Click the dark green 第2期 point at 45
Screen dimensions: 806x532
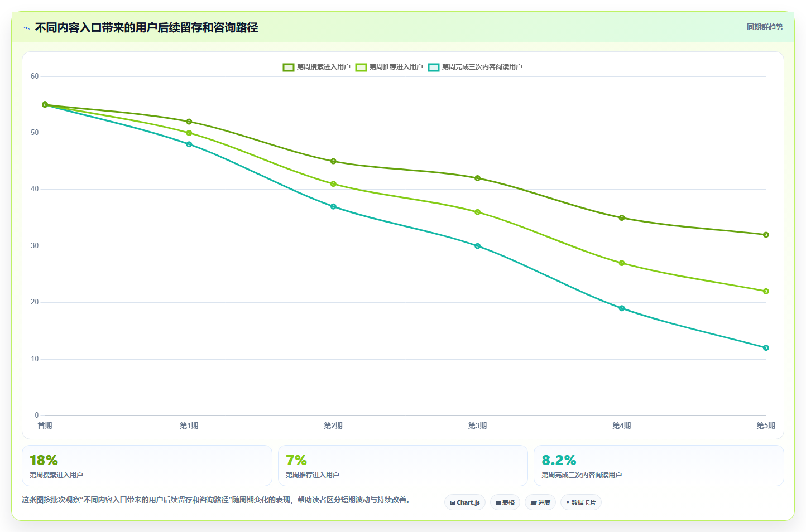point(333,161)
